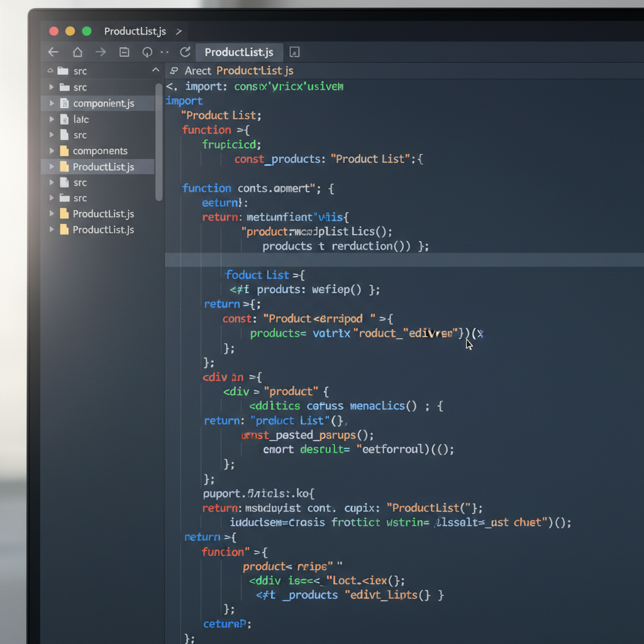Image resolution: width=644 pixels, height=644 pixels.
Task: Click the highlighted empty line in the editor
Action: coord(402,260)
